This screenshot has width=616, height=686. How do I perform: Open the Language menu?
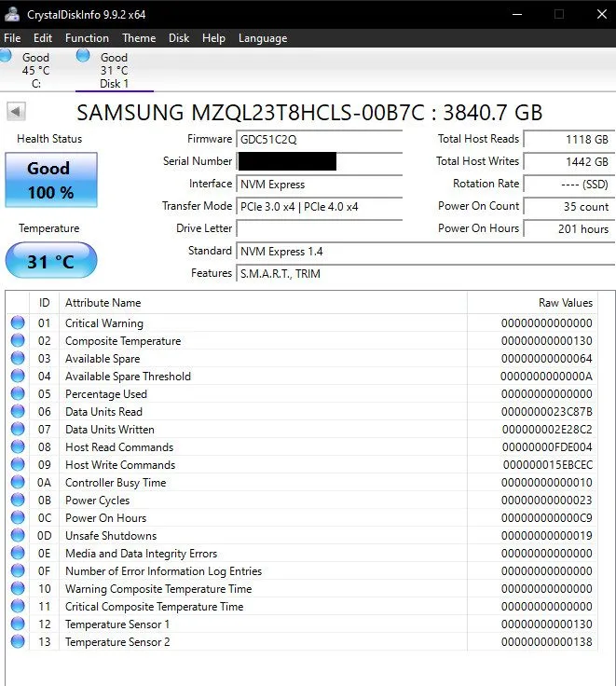[x=263, y=38]
